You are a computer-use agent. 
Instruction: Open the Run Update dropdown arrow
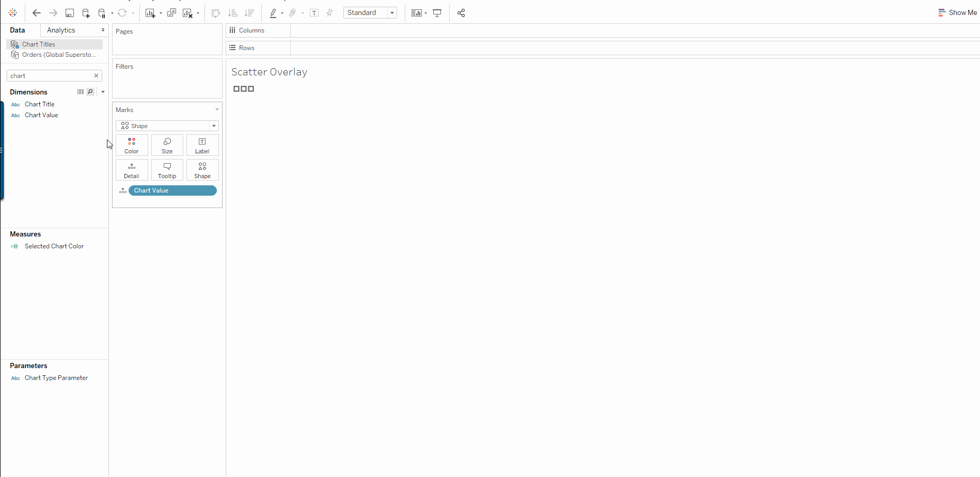tap(133, 13)
